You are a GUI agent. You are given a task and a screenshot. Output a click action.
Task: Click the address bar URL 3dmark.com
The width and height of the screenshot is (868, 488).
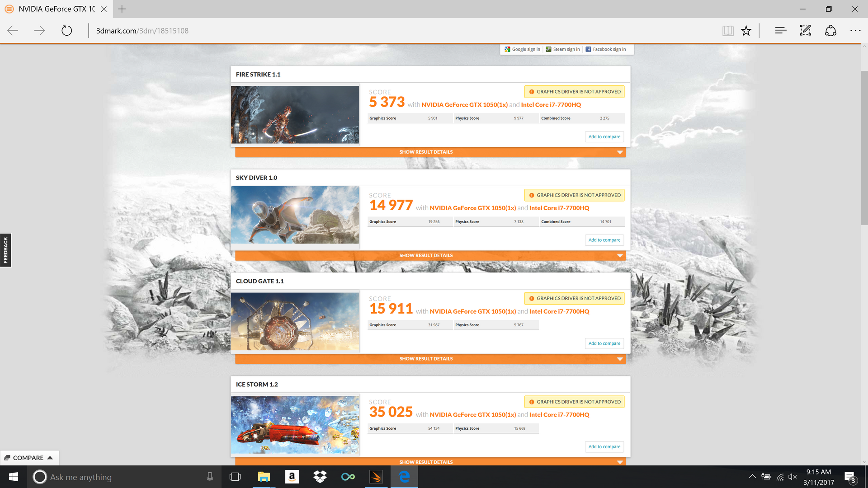(142, 31)
